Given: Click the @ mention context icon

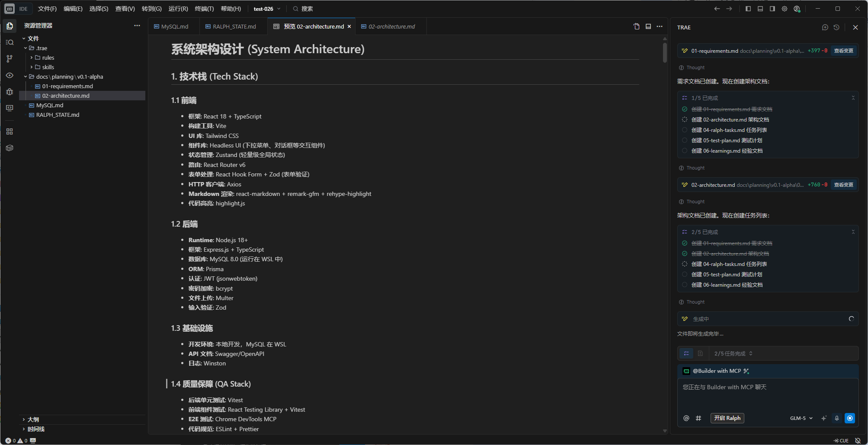Looking at the screenshot, I should point(686,418).
